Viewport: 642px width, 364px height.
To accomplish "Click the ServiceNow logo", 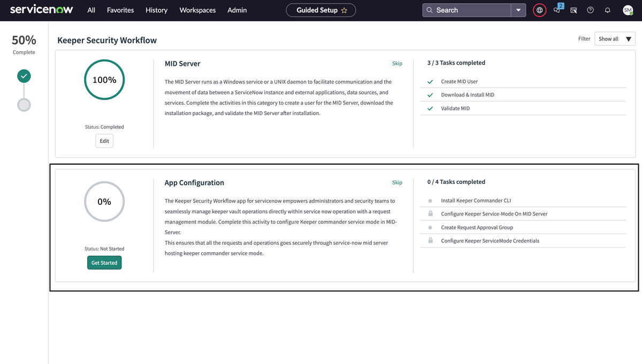I will (x=41, y=10).
